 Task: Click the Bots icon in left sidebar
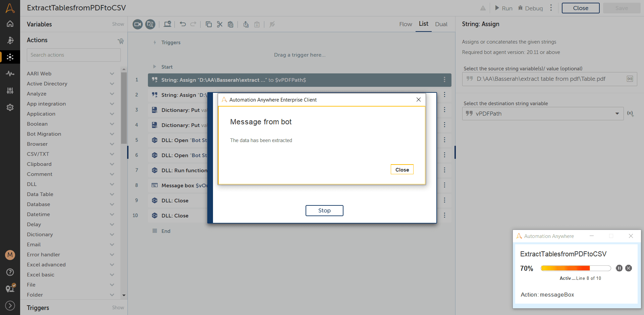coord(10,40)
